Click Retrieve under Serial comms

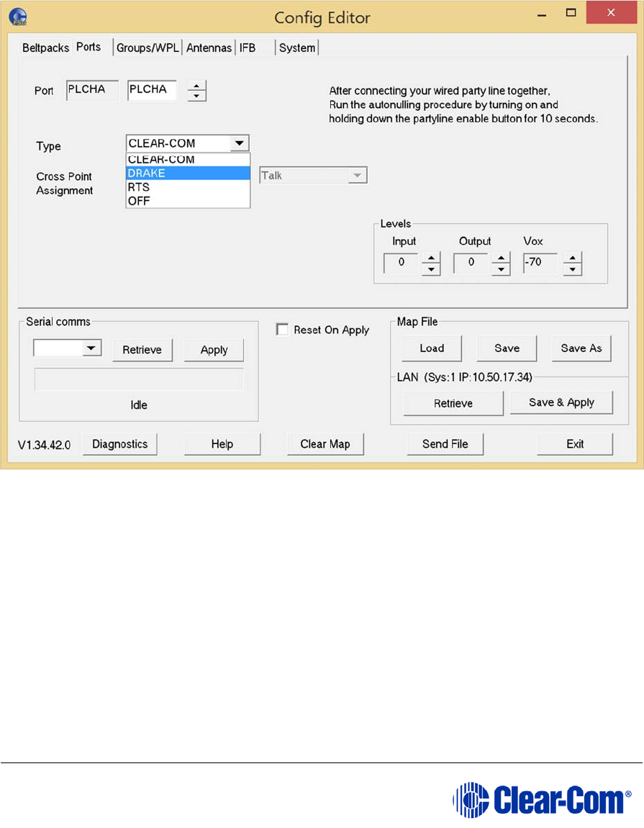(142, 350)
